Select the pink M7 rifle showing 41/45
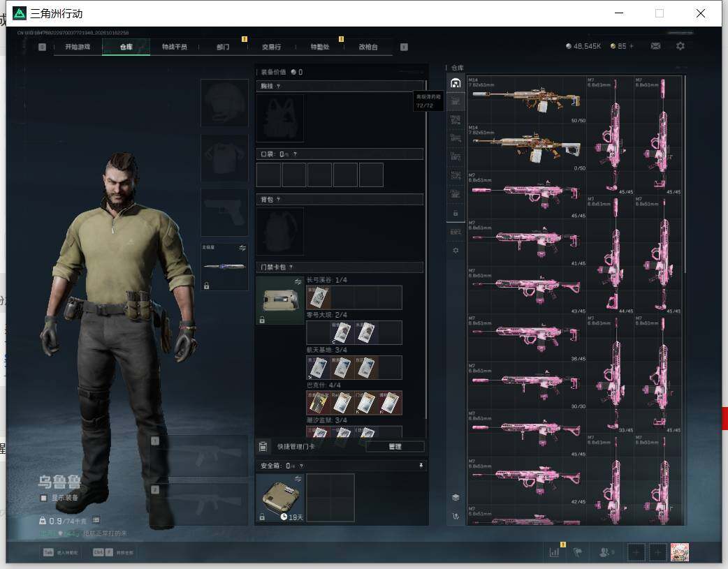 pos(527,243)
